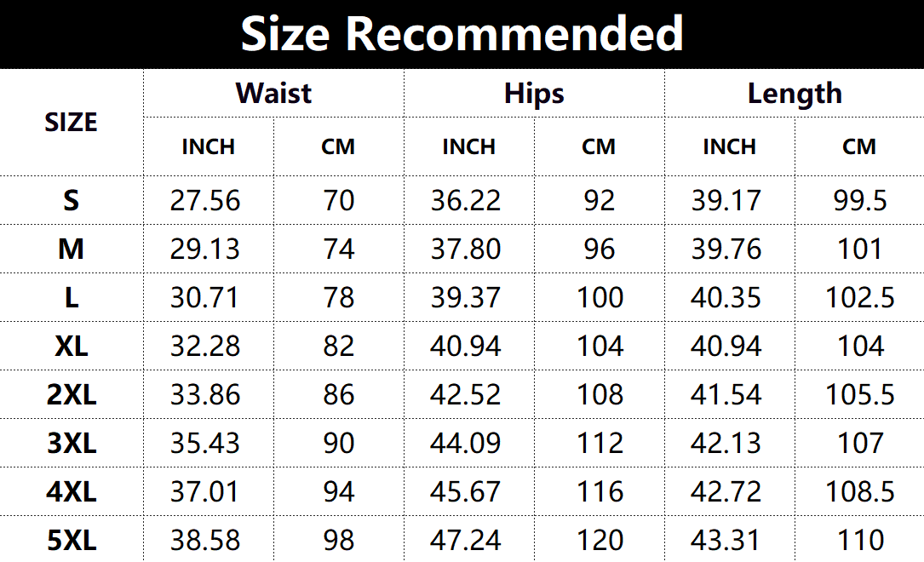Click the M size row label
Viewport: 924px width, 562px height.
tap(71, 249)
